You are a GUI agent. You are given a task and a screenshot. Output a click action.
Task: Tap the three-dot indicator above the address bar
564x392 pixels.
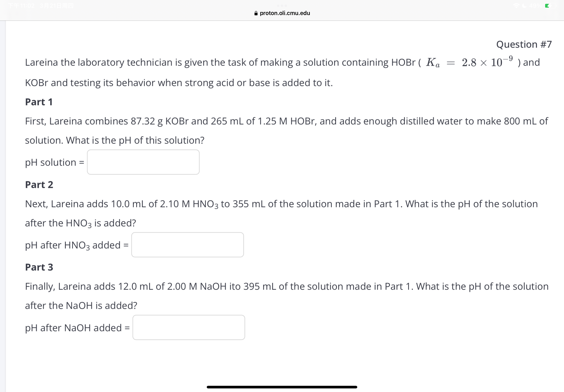282,5
